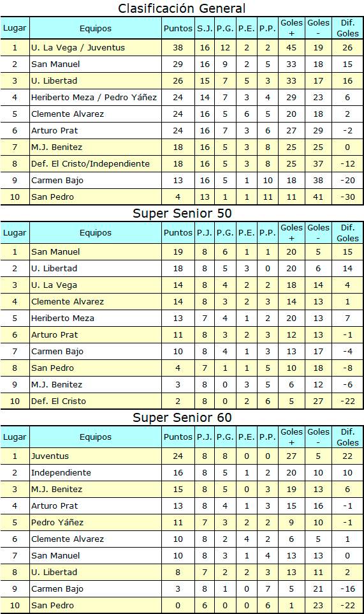
Task: Click Pedro Yáñez in Super Senior 60
Action: pos(57,522)
